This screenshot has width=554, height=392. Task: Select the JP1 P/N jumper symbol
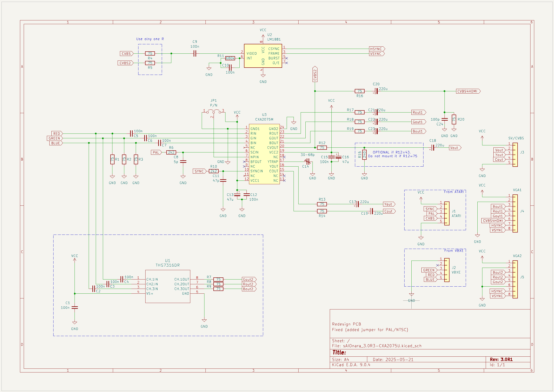pos(214,112)
